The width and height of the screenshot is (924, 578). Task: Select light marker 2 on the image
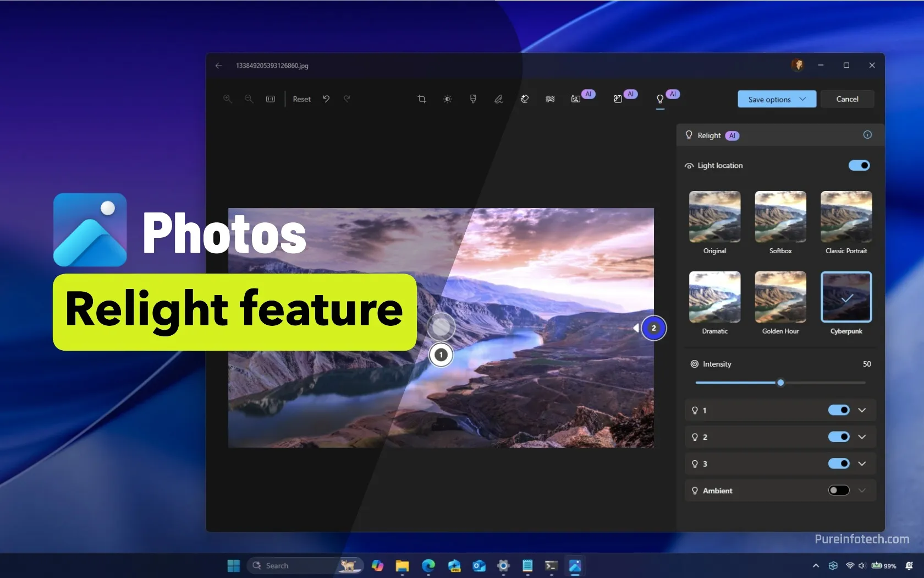tap(653, 328)
